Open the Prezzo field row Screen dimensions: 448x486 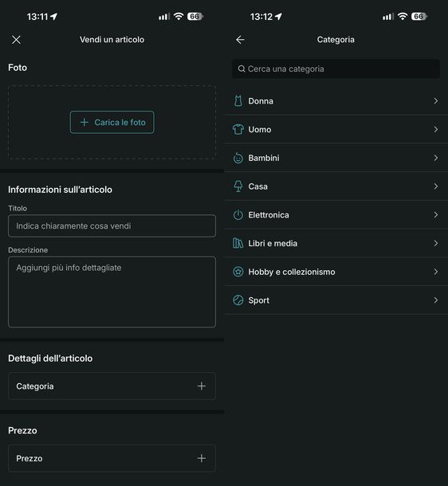click(112, 458)
